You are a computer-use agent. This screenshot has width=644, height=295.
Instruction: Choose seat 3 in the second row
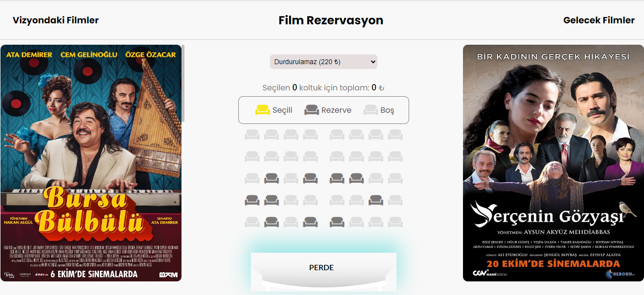[x=291, y=156]
